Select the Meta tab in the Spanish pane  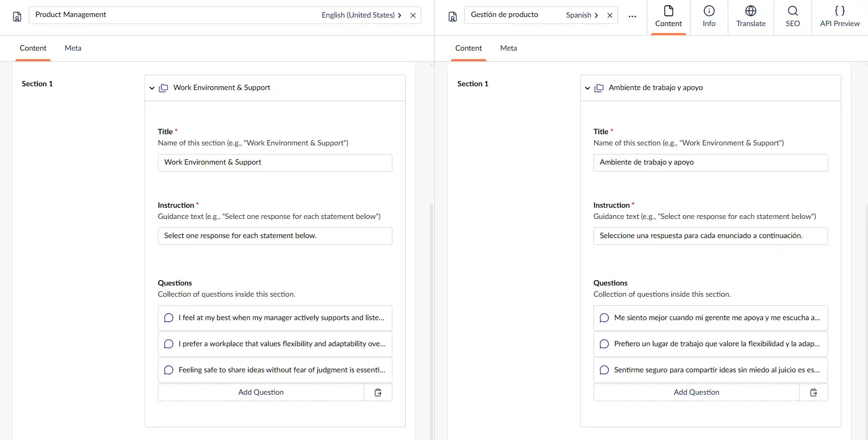(x=509, y=48)
